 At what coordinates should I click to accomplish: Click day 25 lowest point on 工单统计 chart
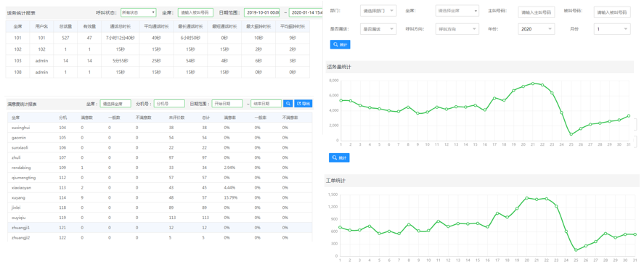pyautogui.click(x=576, y=250)
